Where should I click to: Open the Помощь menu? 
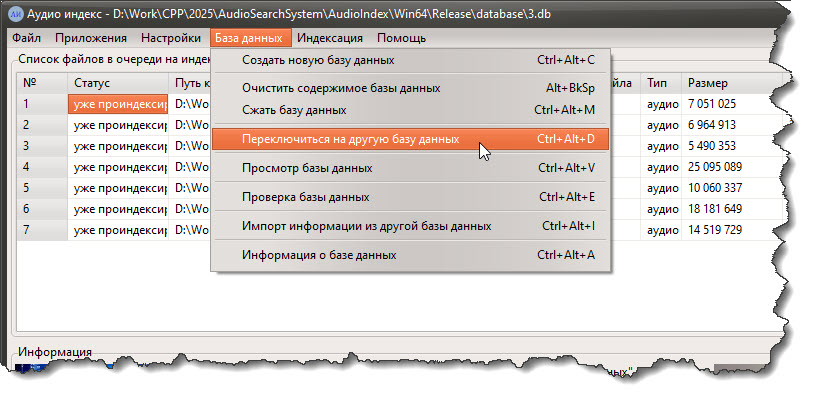coord(401,38)
